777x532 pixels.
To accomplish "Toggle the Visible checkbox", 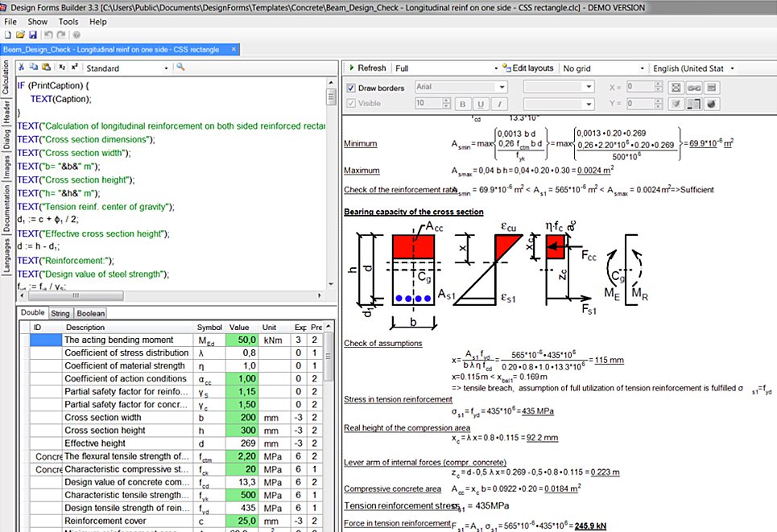I will click(351, 103).
